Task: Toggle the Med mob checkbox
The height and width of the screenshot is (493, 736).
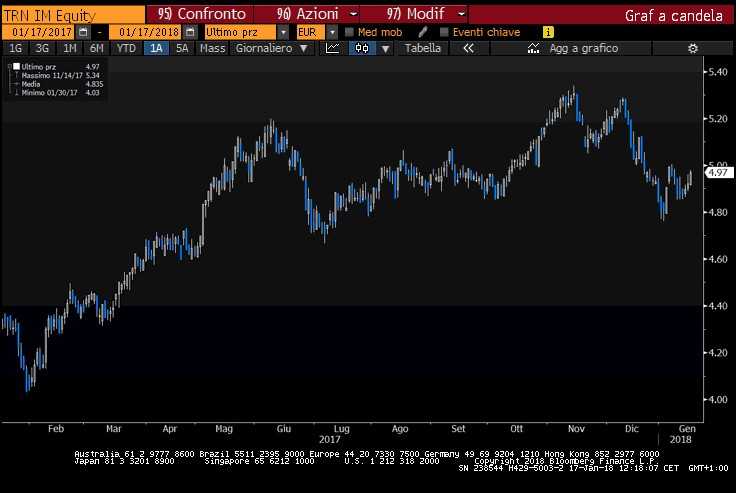Action: click(349, 32)
